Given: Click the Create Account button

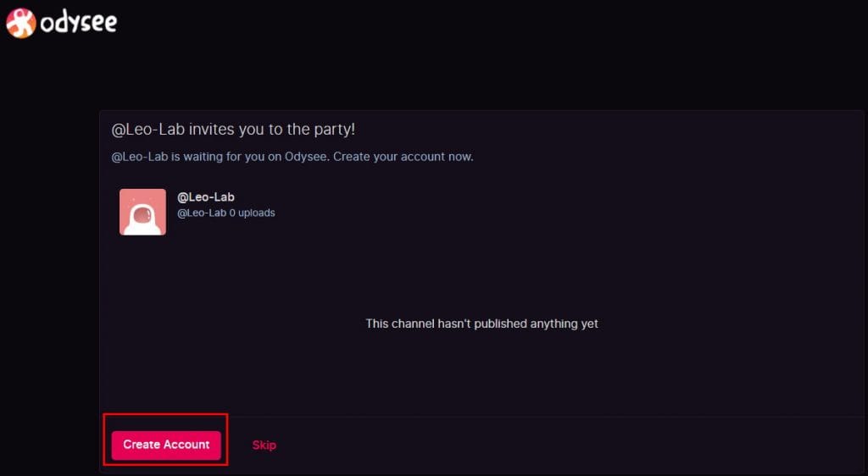Looking at the screenshot, I should (x=166, y=445).
